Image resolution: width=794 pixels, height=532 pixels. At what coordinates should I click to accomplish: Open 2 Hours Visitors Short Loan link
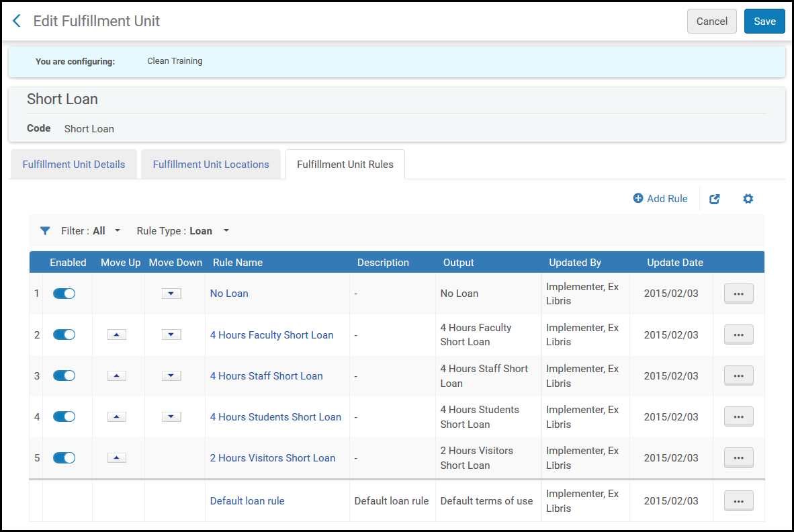pyautogui.click(x=273, y=458)
